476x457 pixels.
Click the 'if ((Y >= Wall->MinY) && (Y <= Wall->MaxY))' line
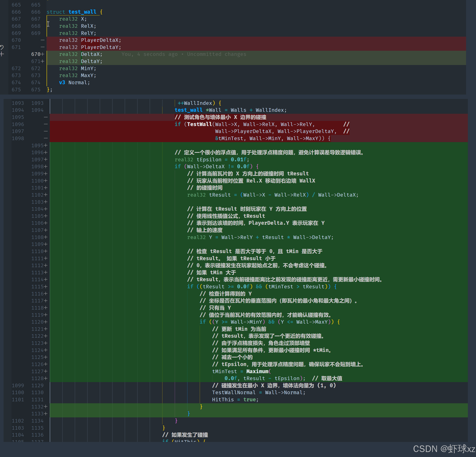click(270, 322)
